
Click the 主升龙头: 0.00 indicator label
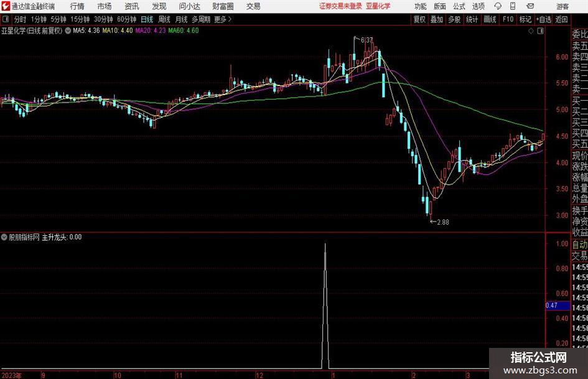tap(62, 237)
